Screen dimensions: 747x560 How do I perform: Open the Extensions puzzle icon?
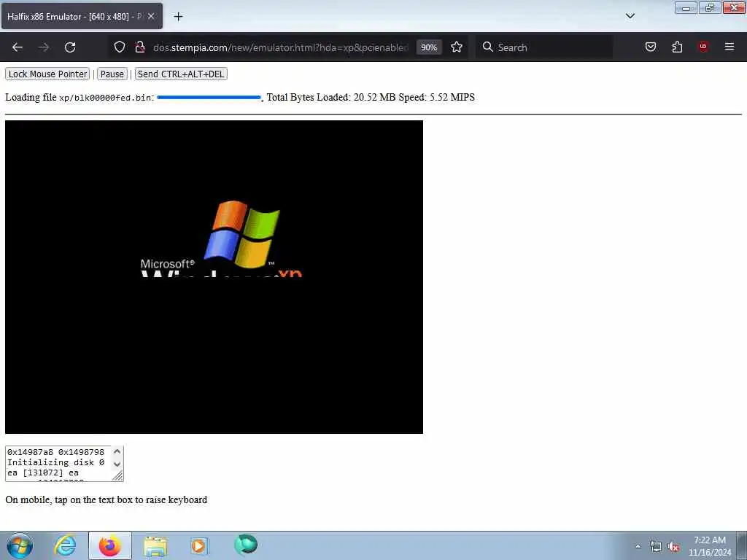677,47
